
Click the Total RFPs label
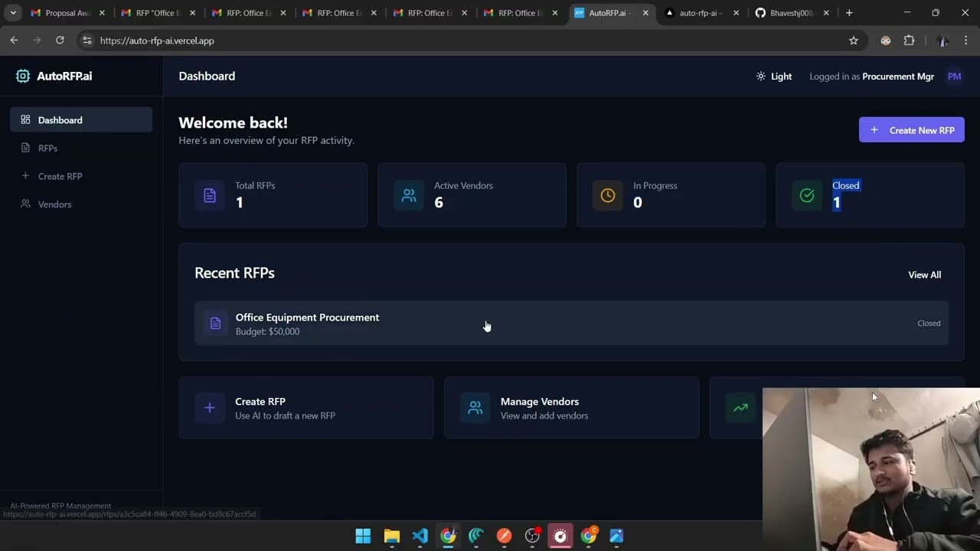tap(255, 185)
